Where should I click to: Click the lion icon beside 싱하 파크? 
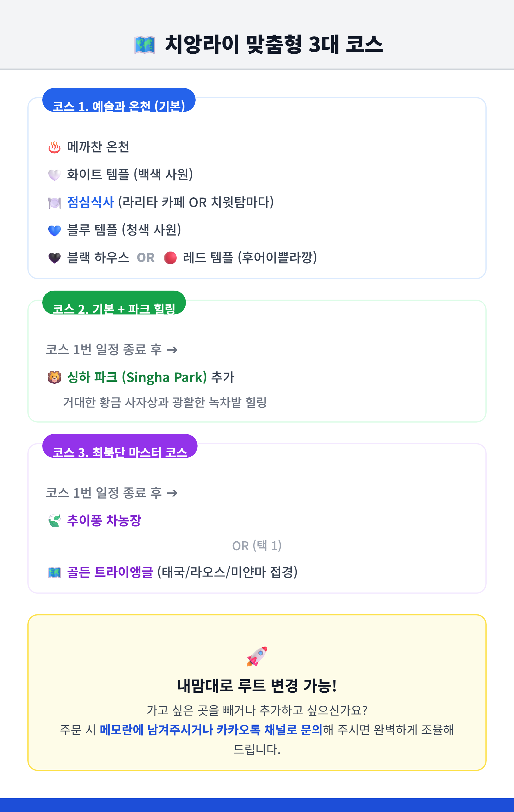point(54,377)
